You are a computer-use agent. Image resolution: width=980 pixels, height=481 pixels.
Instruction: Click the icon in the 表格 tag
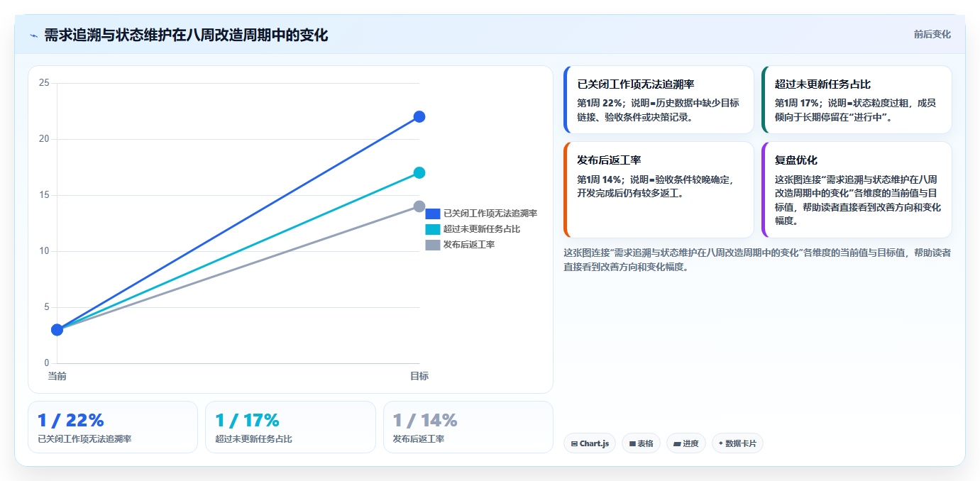pos(632,444)
